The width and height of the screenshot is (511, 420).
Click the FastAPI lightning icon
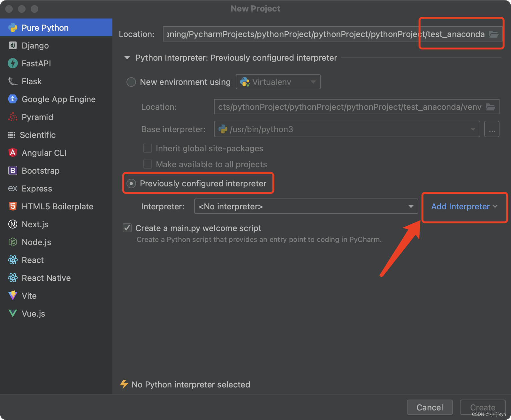point(13,63)
